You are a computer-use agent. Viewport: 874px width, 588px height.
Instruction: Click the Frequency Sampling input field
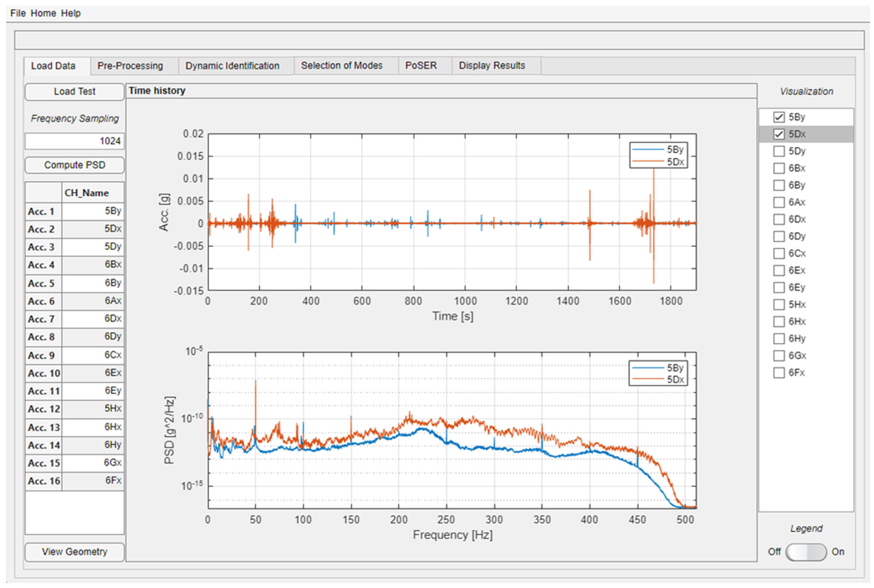[75, 141]
